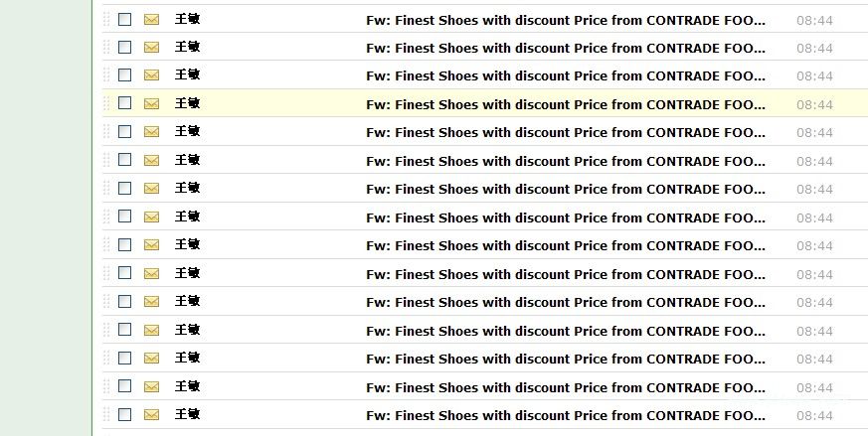868x436 pixels.
Task: Open the topmost 'Fw: Finest Shoes' subject line
Action: pyautogui.click(x=566, y=21)
